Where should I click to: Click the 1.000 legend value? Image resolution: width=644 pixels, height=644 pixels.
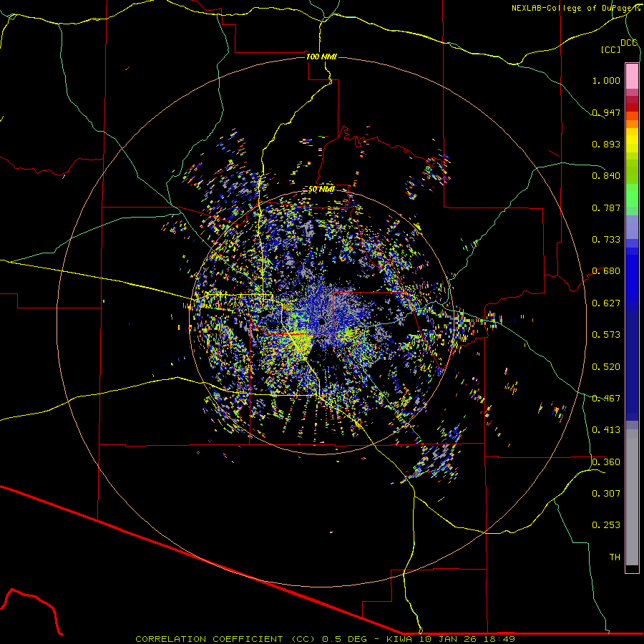(x=606, y=80)
